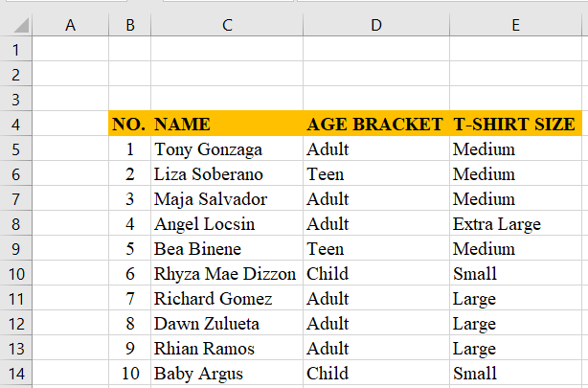Screen dimensions: 588x388
Task: Select column A header
Action: coord(70,25)
